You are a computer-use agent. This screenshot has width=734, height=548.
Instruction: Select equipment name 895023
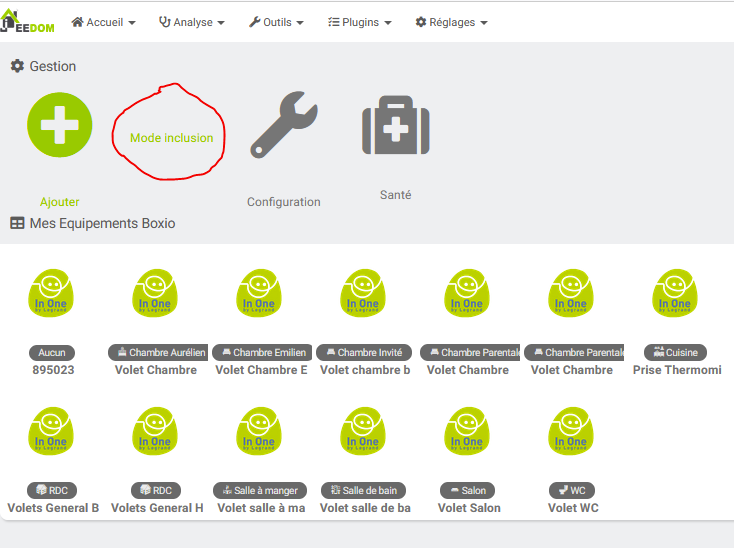click(x=53, y=370)
